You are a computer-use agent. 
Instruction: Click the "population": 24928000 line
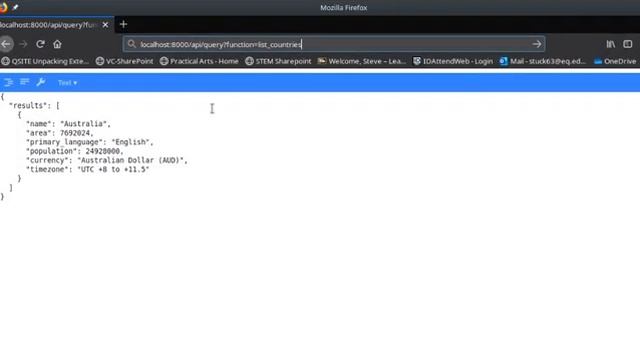point(75,151)
